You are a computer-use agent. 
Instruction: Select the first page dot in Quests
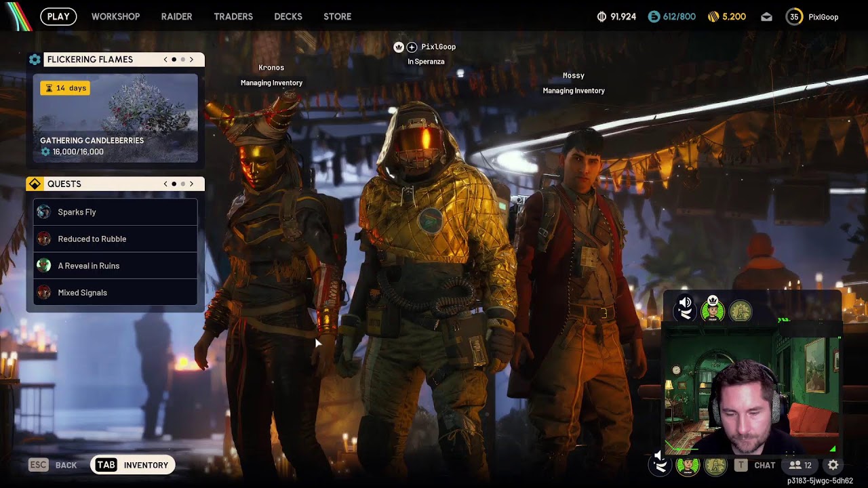click(174, 184)
